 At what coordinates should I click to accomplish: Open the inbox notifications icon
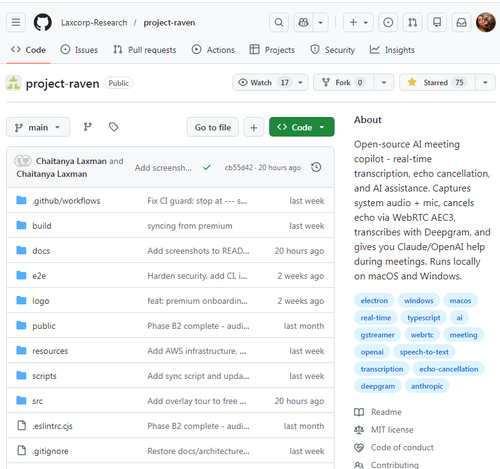[x=461, y=22]
